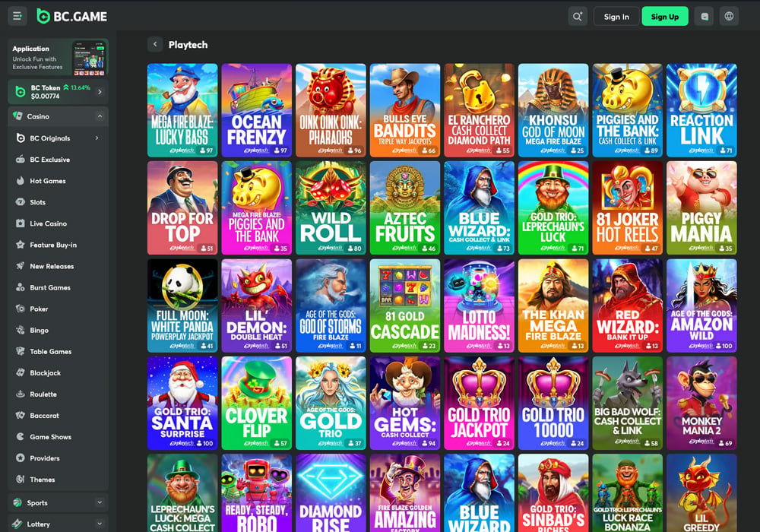Collapse the Casino section chevron
Screen dimensions: 760x532
(100, 116)
